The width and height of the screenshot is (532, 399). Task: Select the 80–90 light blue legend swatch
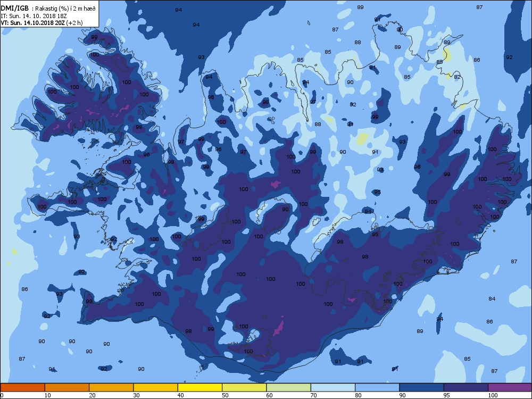tap(377, 387)
